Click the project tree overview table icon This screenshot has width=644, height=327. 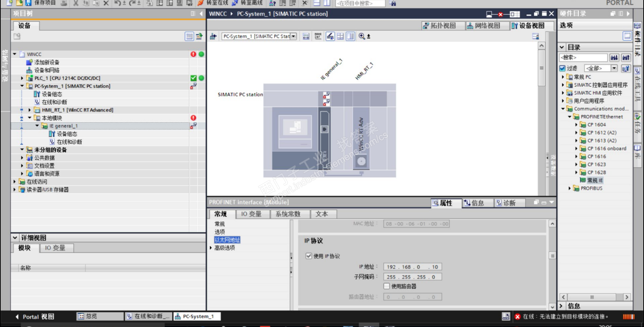tap(189, 36)
